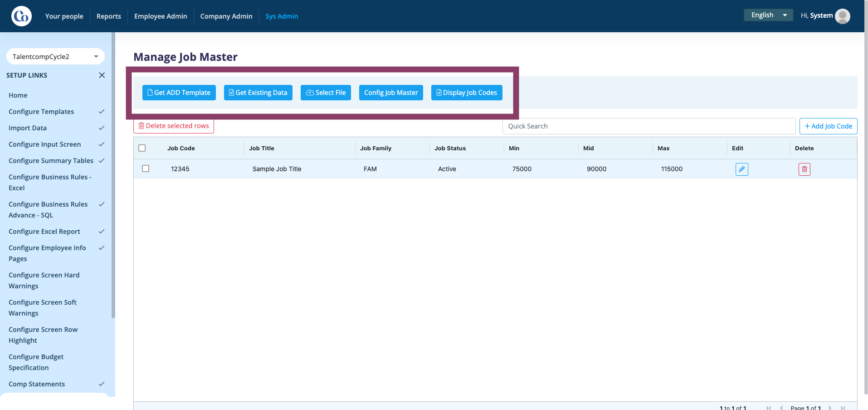Jump to last page pagination icon
868x410 pixels.
pyautogui.click(x=843, y=408)
